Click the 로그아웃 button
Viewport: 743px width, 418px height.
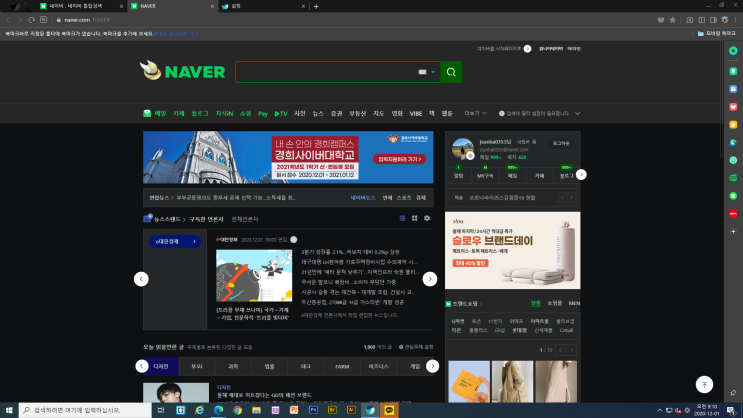click(561, 143)
